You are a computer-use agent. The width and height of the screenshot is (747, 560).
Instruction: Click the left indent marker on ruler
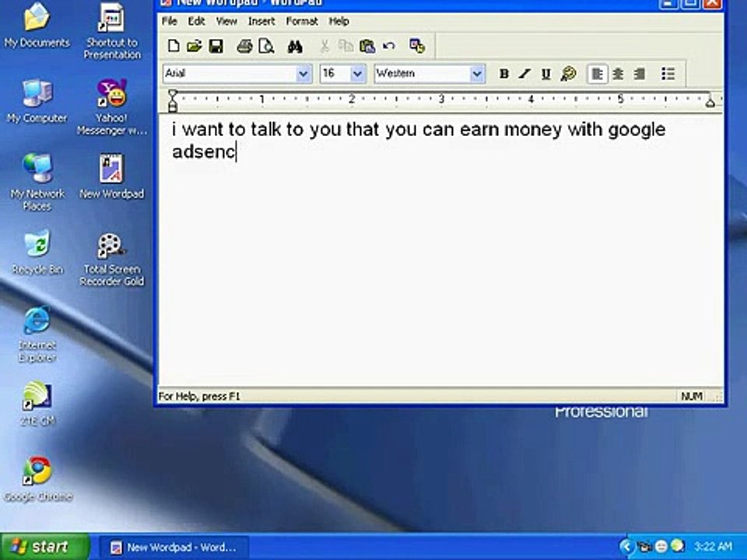point(173,100)
